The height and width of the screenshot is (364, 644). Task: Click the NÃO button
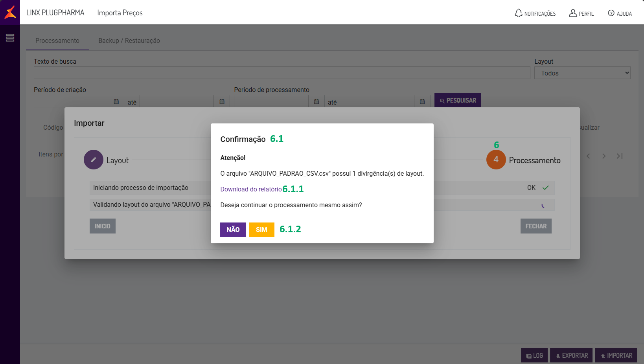233,230
